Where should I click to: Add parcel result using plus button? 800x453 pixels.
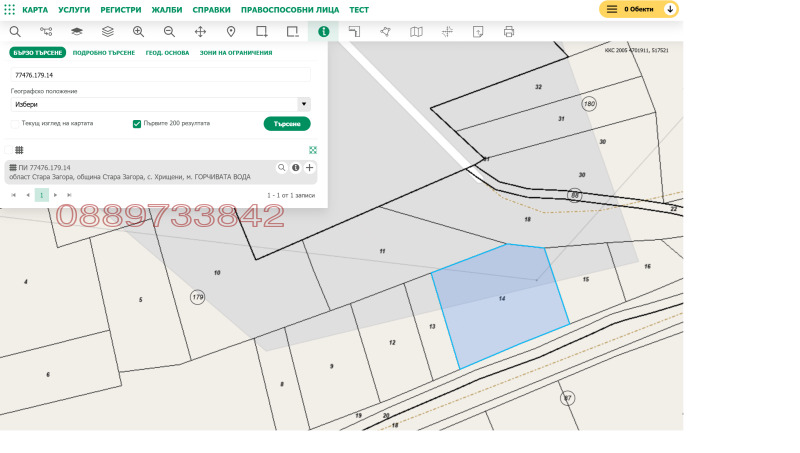click(x=310, y=168)
